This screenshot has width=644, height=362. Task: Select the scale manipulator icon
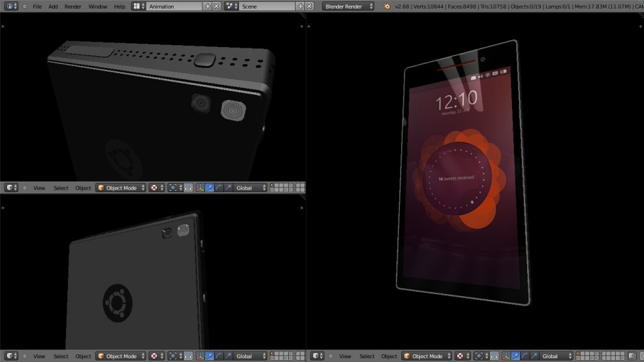point(227,188)
